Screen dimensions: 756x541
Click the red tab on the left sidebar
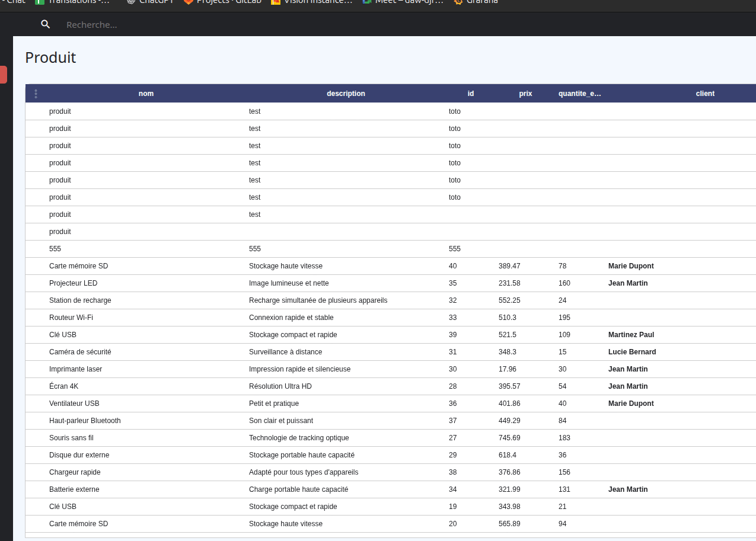pos(4,75)
